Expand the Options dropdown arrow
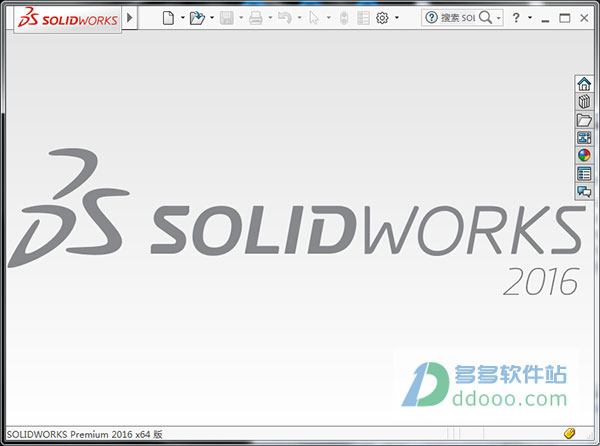Image resolution: width=600 pixels, height=446 pixels. click(x=397, y=18)
